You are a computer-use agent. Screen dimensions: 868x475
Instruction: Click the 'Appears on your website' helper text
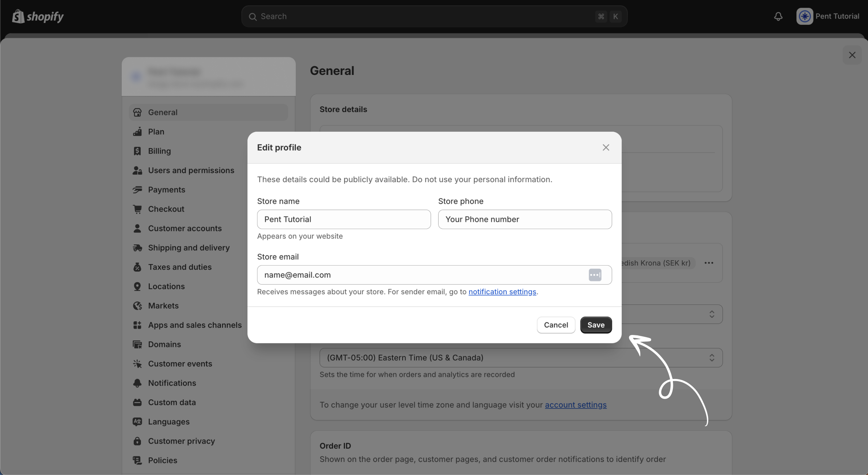pos(300,236)
